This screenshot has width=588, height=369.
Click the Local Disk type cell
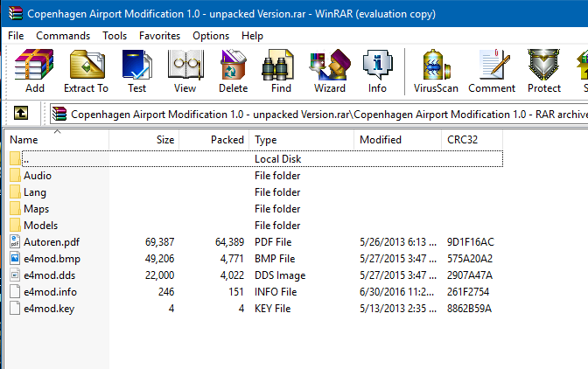pyautogui.click(x=278, y=159)
